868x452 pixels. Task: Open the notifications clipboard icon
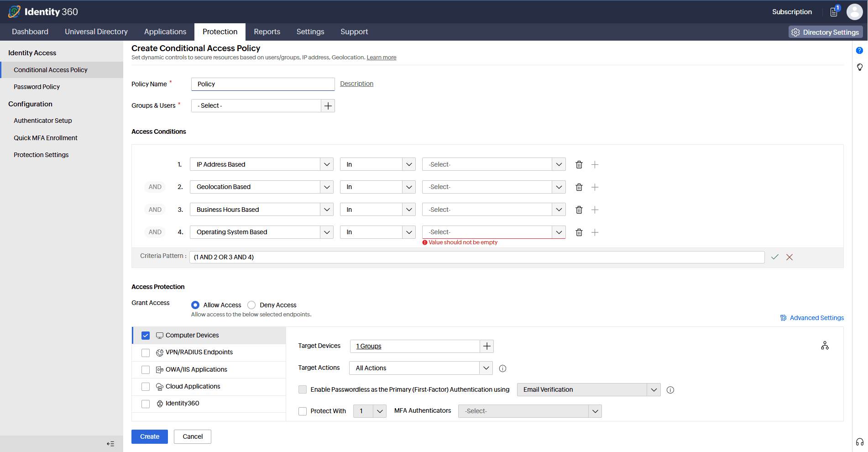coord(834,11)
